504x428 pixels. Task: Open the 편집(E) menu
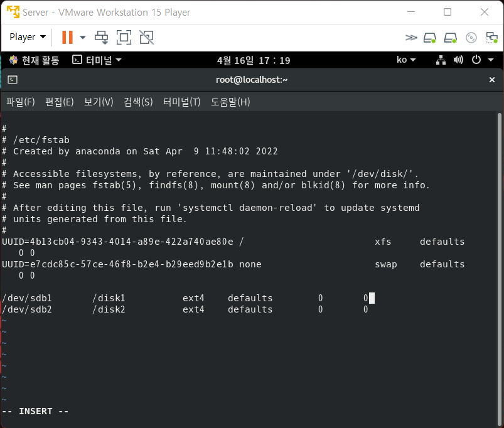60,102
